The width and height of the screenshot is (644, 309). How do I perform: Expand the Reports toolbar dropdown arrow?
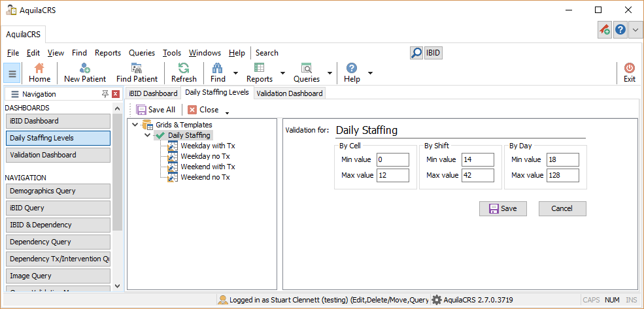click(282, 73)
